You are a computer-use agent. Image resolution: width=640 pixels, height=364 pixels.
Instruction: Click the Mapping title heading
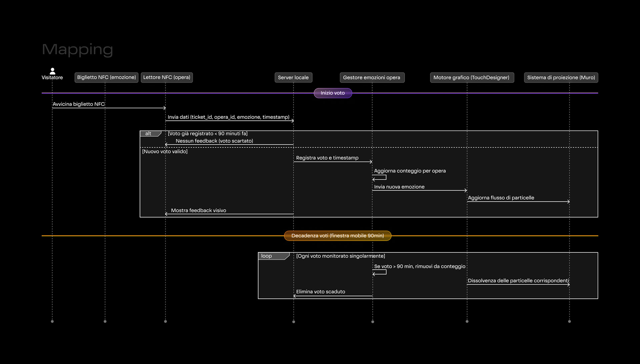pyautogui.click(x=77, y=50)
